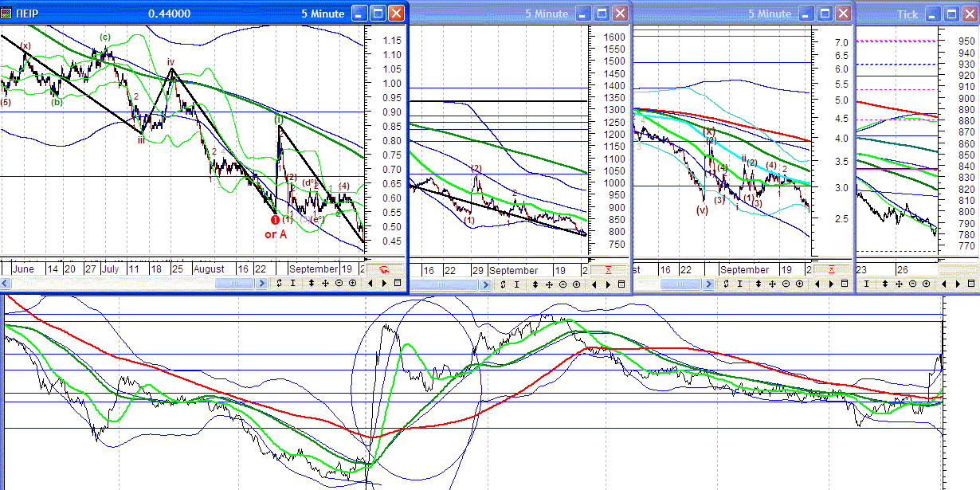Image resolution: width=980 pixels, height=490 pixels.
Task: Zoom out with the minus circle in second chart window
Action: 563,284
